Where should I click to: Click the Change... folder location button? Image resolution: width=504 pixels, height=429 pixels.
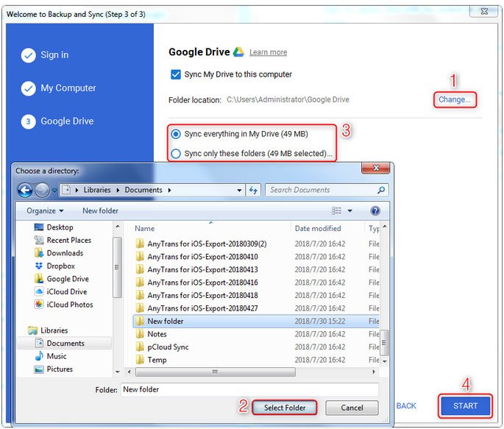click(x=455, y=99)
